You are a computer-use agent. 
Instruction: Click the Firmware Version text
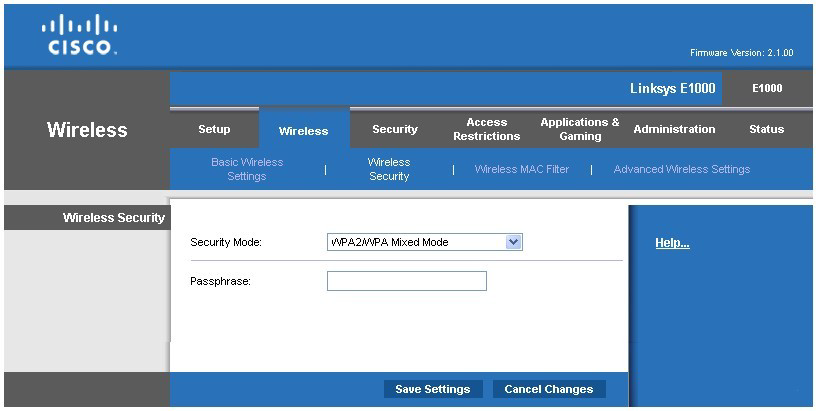(x=741, y=52)
